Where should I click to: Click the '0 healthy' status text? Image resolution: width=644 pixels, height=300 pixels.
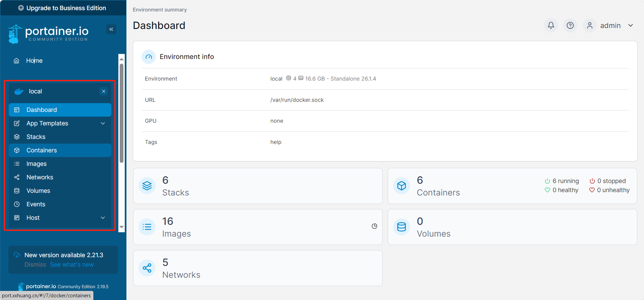coord(565,190)
